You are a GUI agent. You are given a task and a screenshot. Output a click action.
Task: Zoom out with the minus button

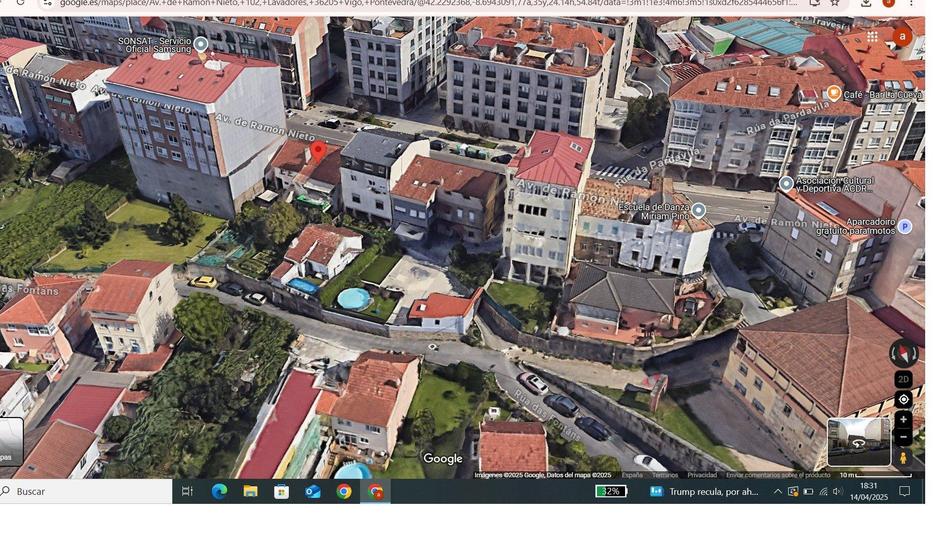click(x=903, y=438)
